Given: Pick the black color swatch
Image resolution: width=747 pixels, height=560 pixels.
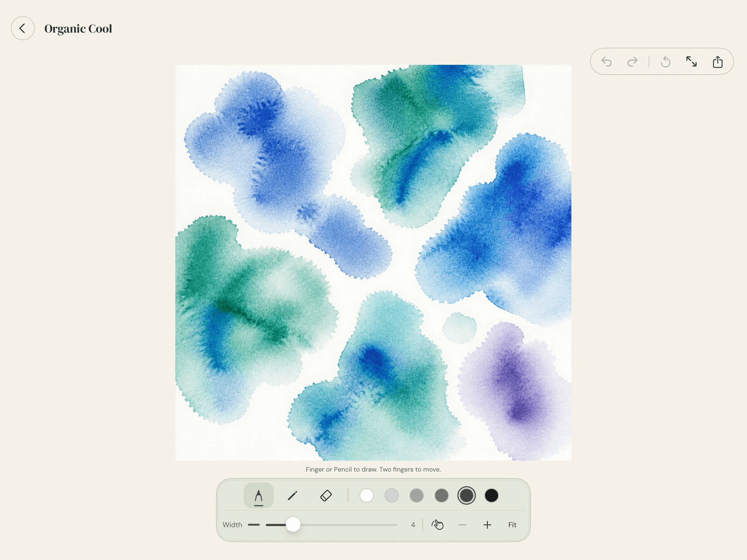Looking at the screenshot, I should click(491, 496).
